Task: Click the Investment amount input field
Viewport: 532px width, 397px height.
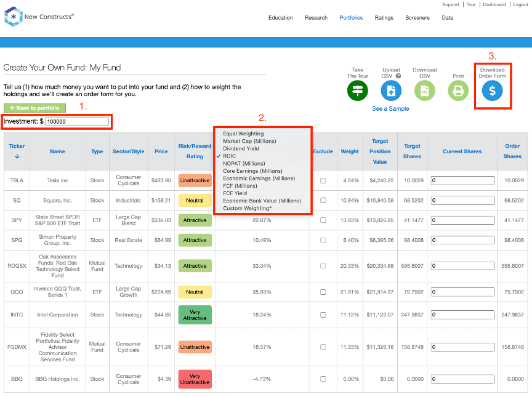Action: coord(78,121)
